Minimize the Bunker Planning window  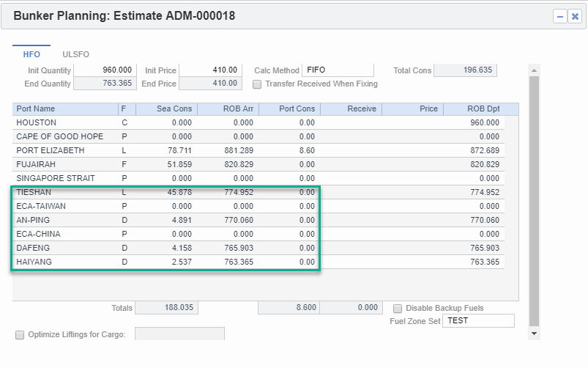coord(560,16)
